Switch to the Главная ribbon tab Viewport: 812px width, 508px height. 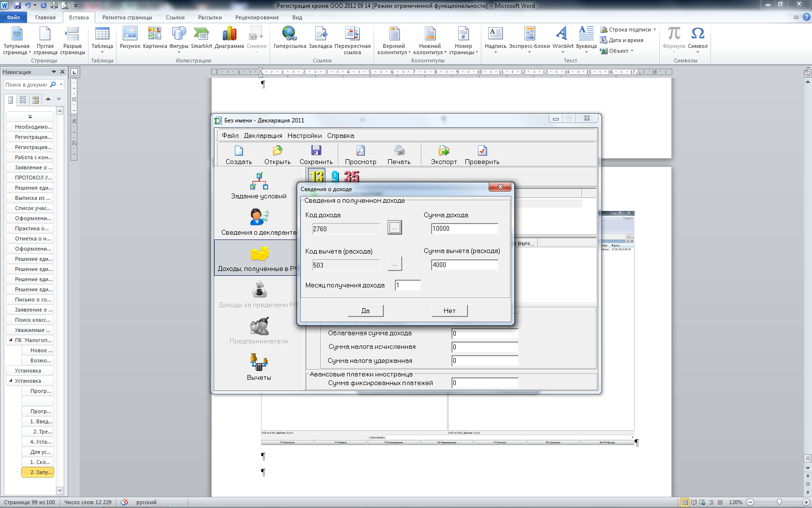point(45,17)
